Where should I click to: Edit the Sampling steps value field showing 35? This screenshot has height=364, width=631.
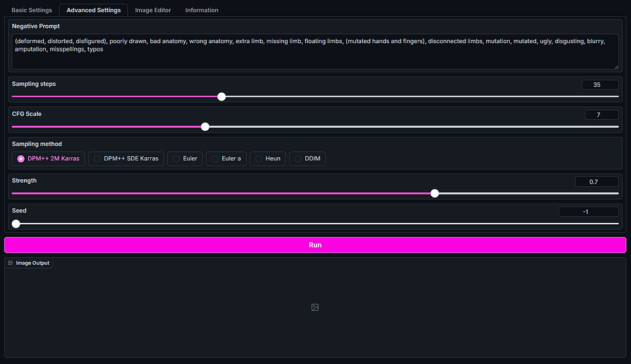tap(600, 84)
